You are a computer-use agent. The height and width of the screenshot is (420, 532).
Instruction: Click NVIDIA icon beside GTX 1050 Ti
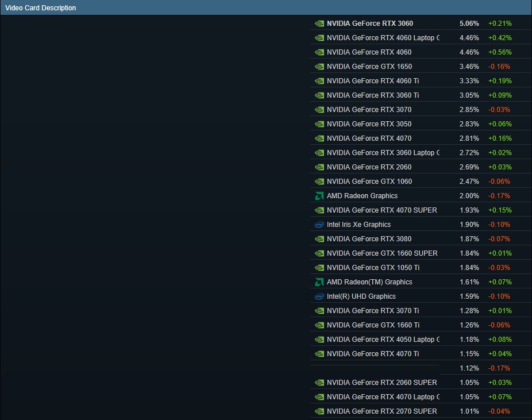[x=319, y=268]
